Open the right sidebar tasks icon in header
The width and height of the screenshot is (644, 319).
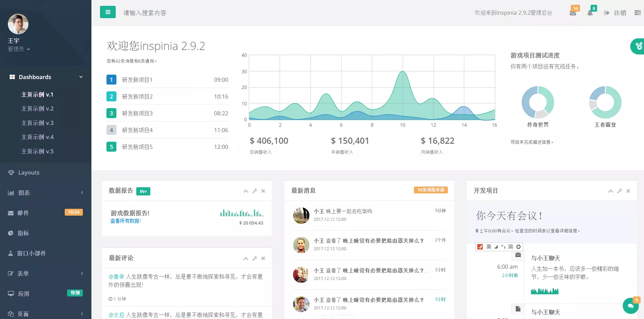(637, 13)
